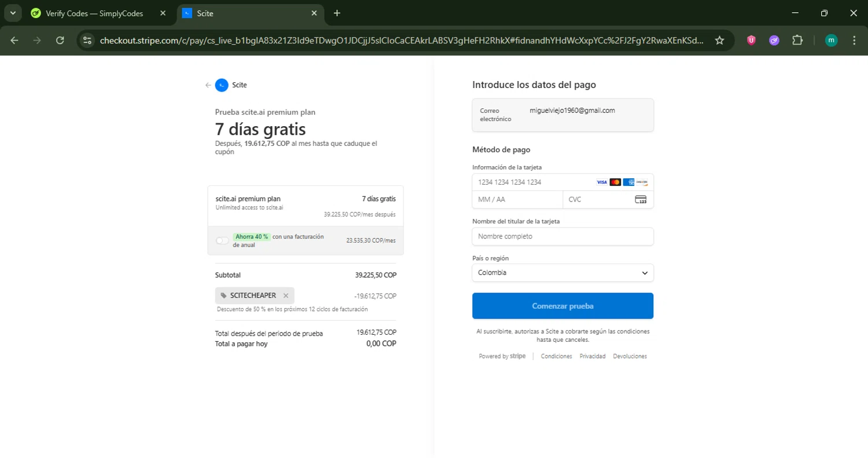Click the red shield extension icon

(751, 40)
